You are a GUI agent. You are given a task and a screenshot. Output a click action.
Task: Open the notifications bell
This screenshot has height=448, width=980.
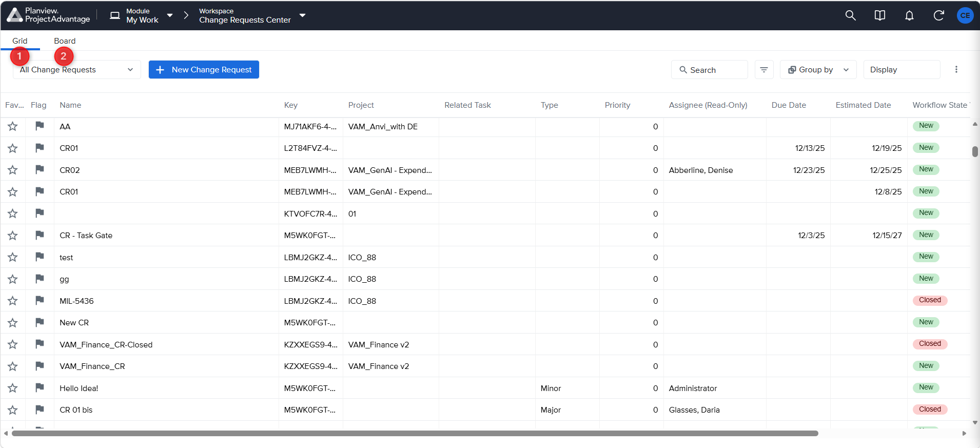(909, 15)
